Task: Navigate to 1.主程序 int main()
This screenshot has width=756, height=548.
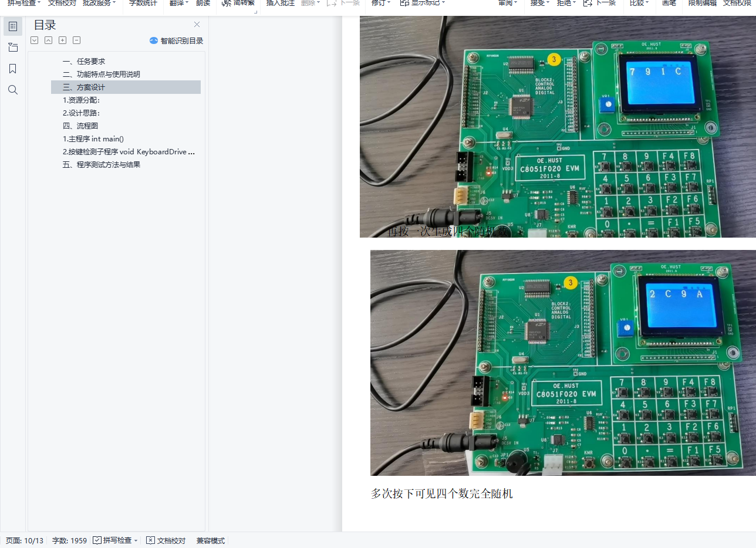Action: pyautogui.click(x=93, y=139)
